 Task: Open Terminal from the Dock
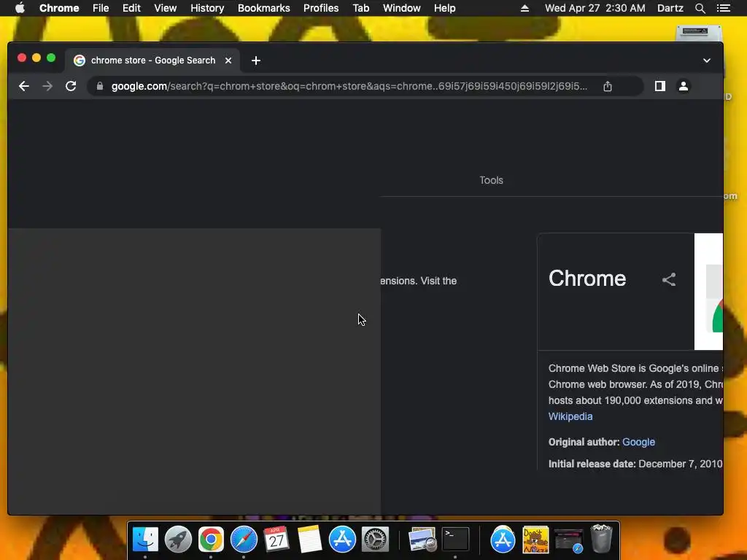[455, 540]
